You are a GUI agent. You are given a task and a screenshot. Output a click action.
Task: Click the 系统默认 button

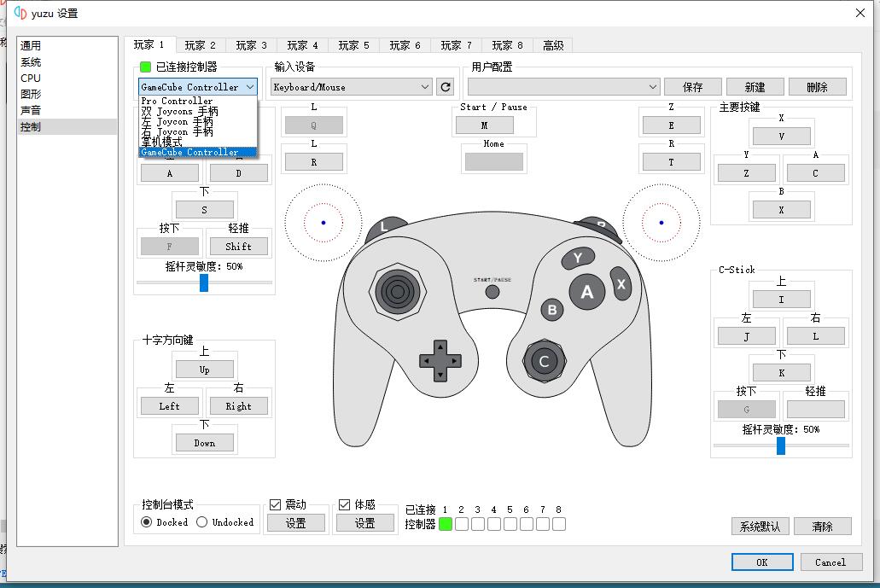tap(760, 527)
